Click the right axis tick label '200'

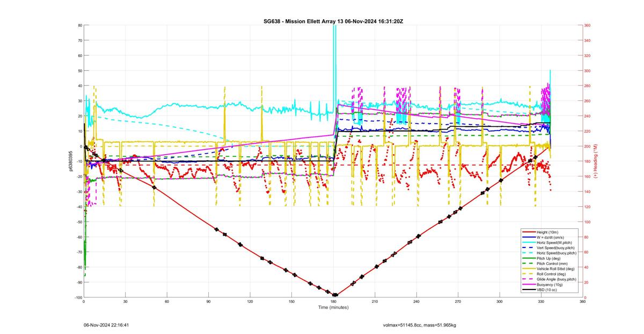(x=588, y=146)
